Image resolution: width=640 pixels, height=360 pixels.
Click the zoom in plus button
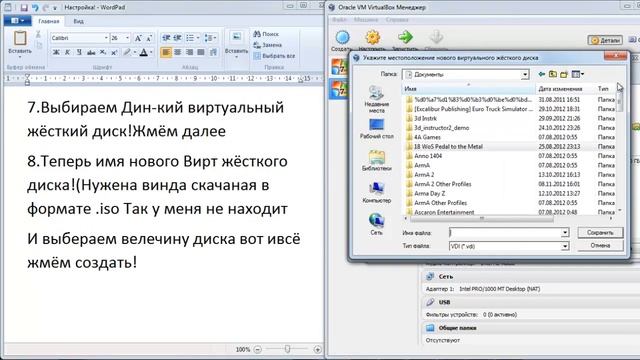(x=317, y=349)
